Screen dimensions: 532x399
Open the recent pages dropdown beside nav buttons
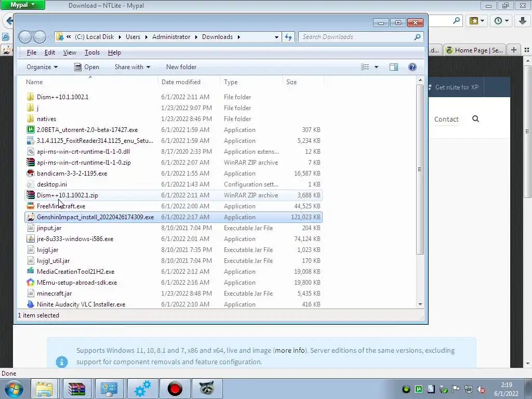(50, 37)
